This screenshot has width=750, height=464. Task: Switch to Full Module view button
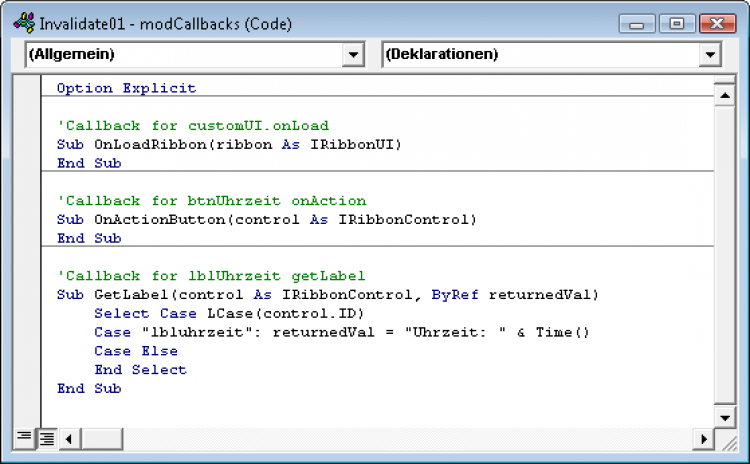(46, 437)
